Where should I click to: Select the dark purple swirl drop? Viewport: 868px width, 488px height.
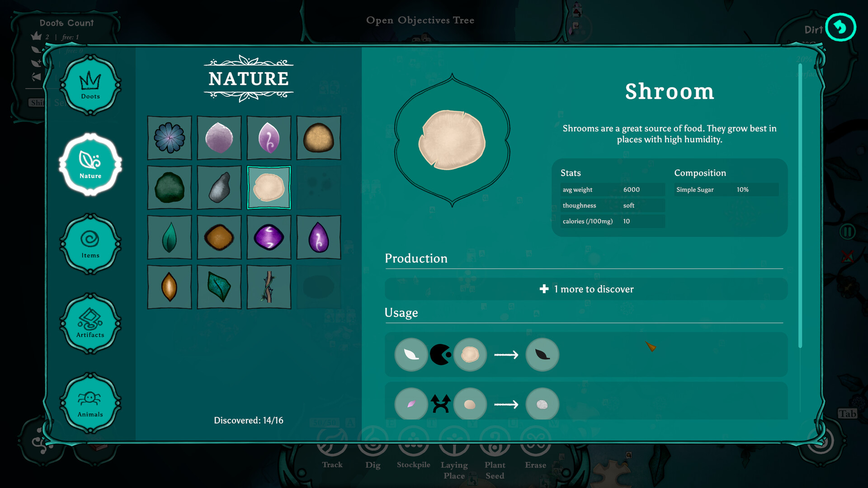[x=319, y=237]
